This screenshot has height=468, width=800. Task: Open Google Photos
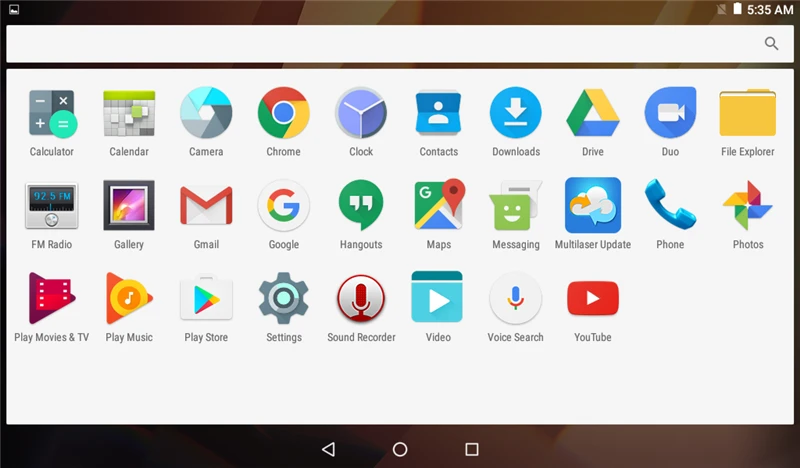pyautogui.click(x=747, y=206)
